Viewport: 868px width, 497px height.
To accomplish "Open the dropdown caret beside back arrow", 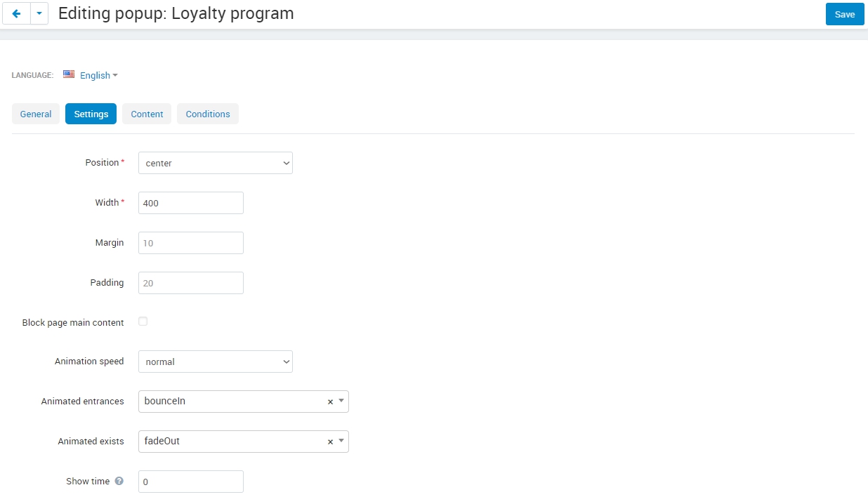I will [39, 14].
